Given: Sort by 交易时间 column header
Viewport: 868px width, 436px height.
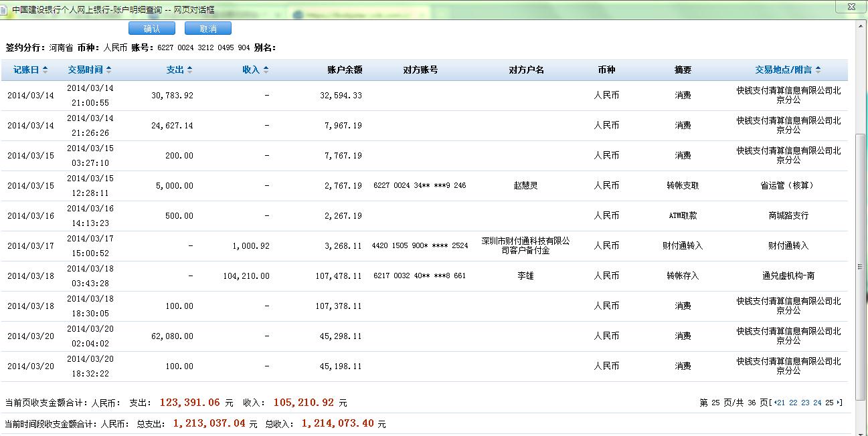Looking at the screenshot, I should [x=89, y=70].
